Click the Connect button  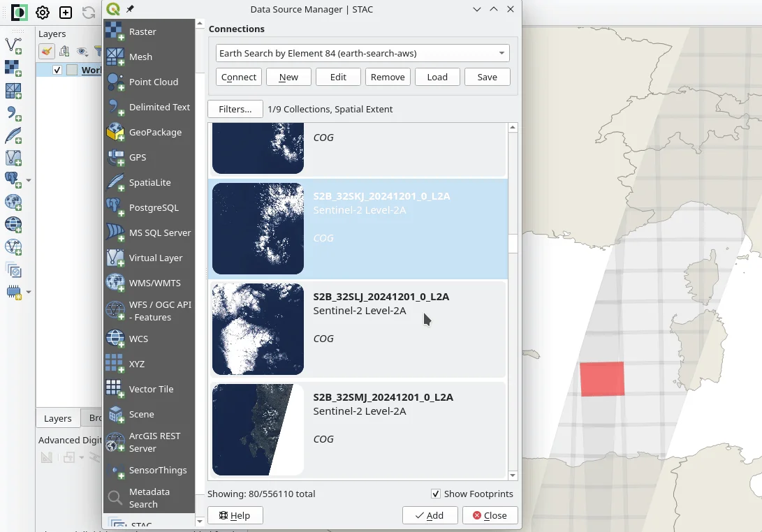(239, 77)
